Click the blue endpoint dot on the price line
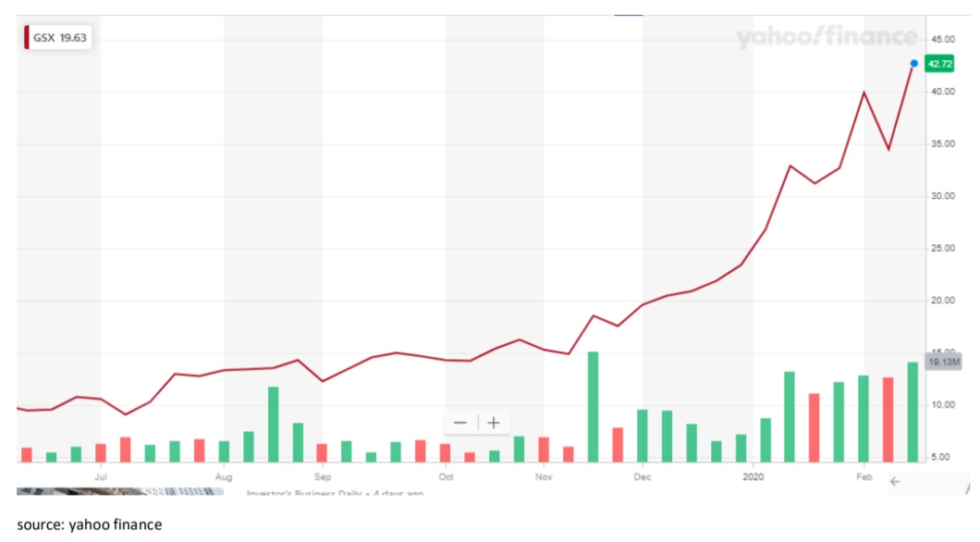 point(913,64)
